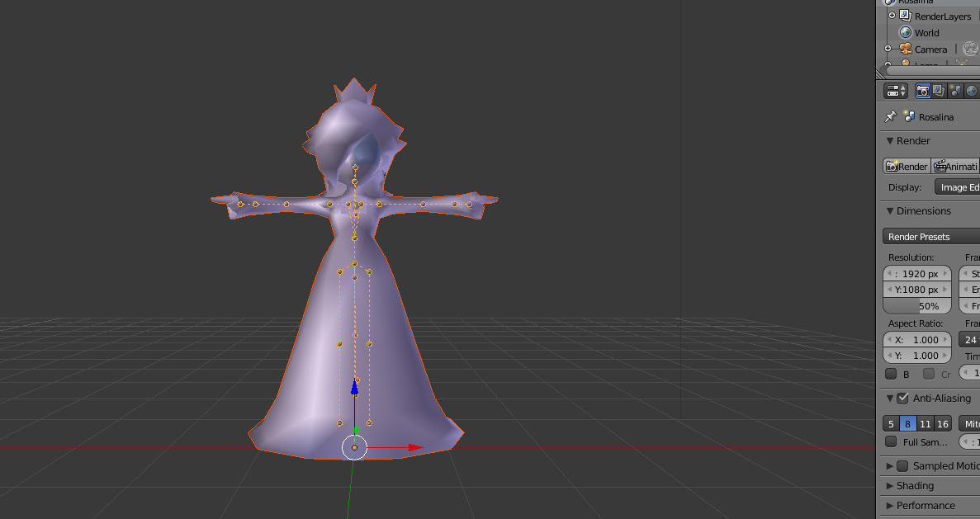Toggle the B (Border) checkbox

click(x=892, y=374)
